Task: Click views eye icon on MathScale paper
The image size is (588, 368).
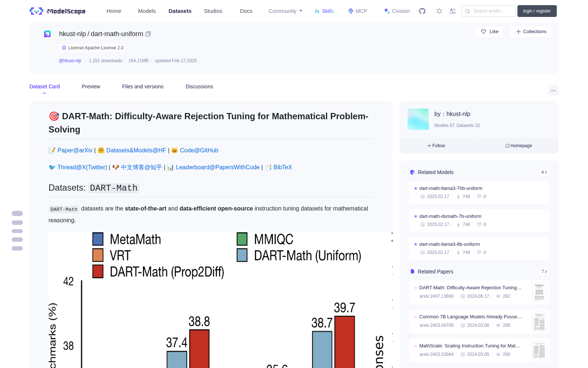Action: pyautogui.click(x=498, y=354)
